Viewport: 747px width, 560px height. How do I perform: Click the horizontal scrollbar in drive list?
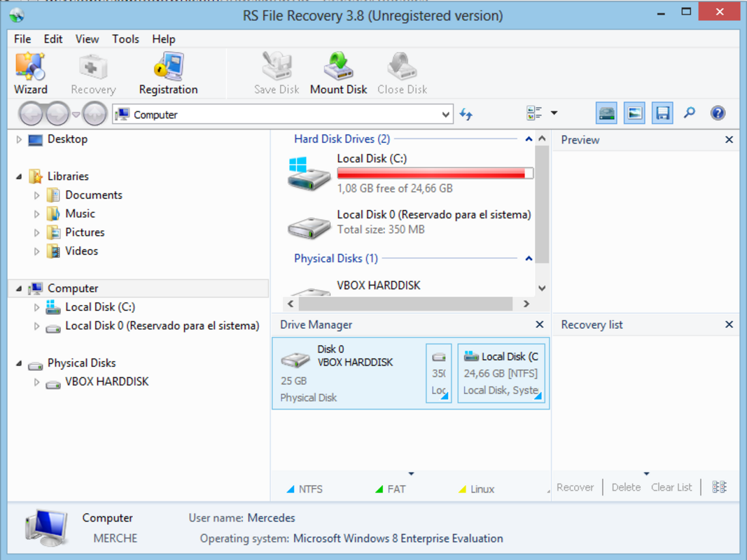(x=405, y=304)
